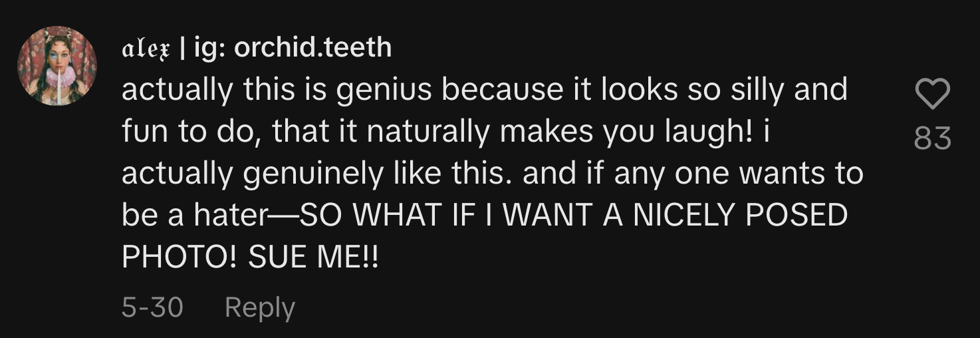Click the 5-30 comment date

[x=152, y=307]
